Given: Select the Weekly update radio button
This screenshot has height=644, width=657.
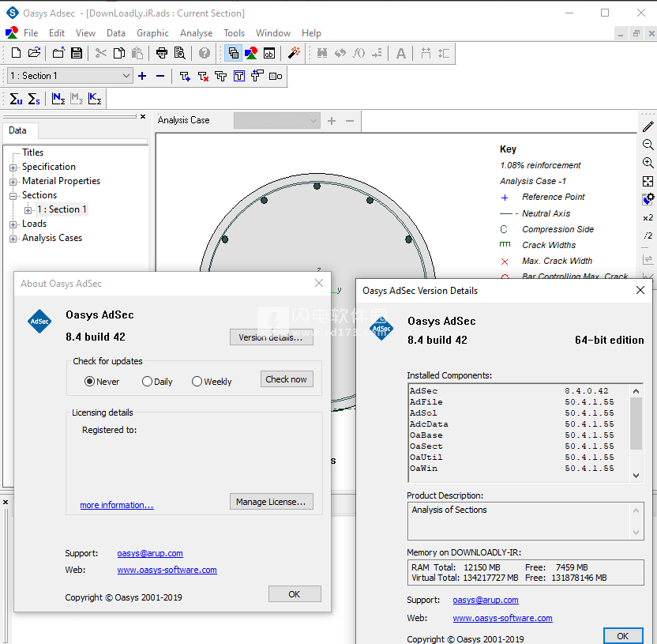Looking at the screenshot, I should pyautogui.click(x=197, y=381).
